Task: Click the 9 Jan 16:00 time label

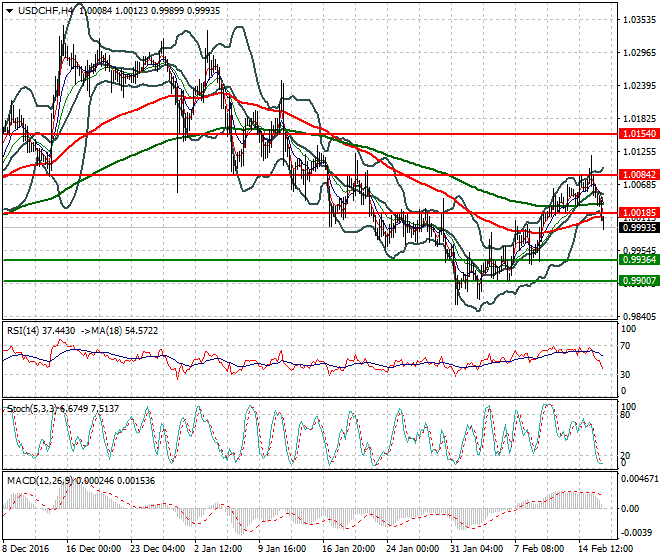Action: (x=282, y=549)
